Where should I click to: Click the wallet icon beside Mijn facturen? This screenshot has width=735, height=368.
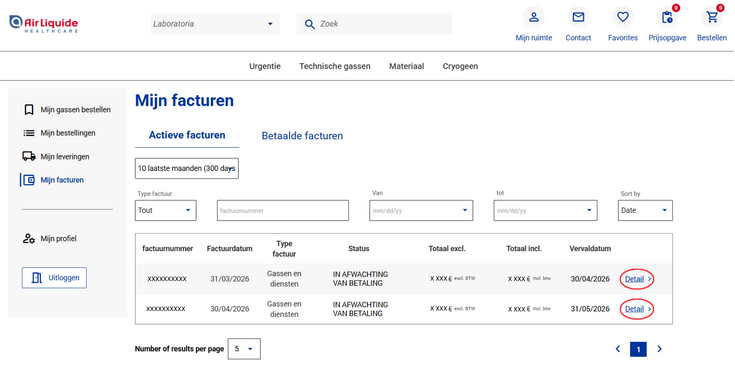pos(29,180)
